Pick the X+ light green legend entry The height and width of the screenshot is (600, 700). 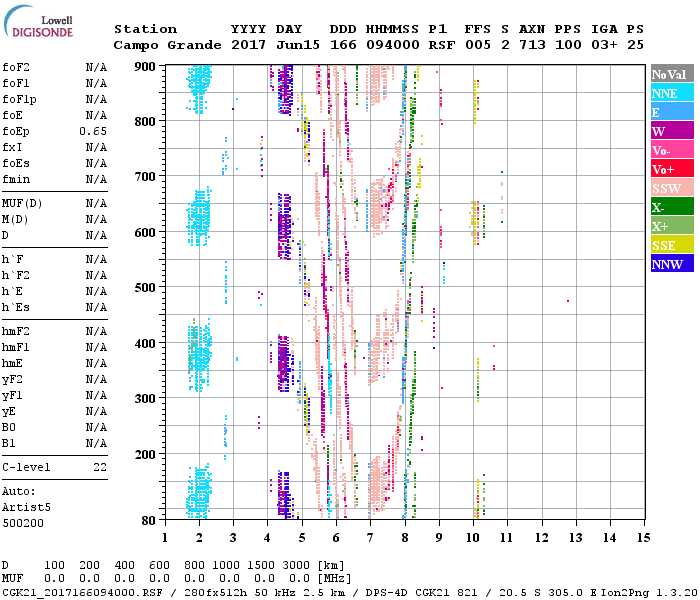[x=671, y=227]
